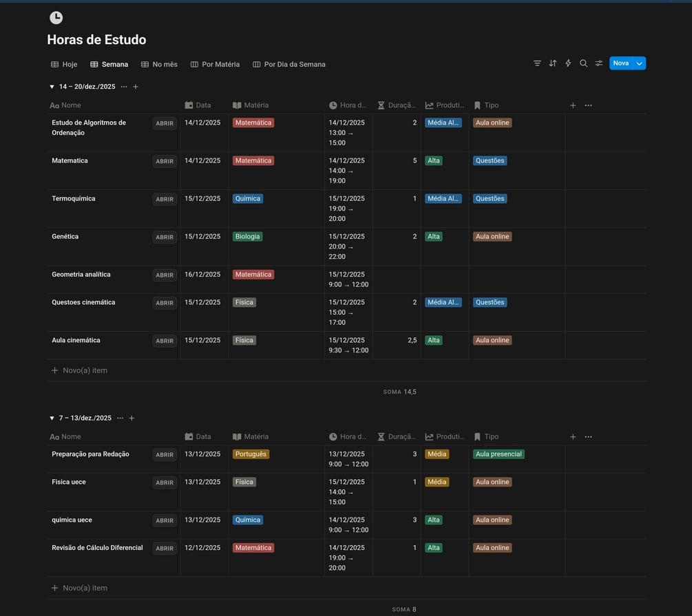This screenshot has height=616, width=692.
Task: Click the clock page icon above the title
Action: (x=56, y=18)
